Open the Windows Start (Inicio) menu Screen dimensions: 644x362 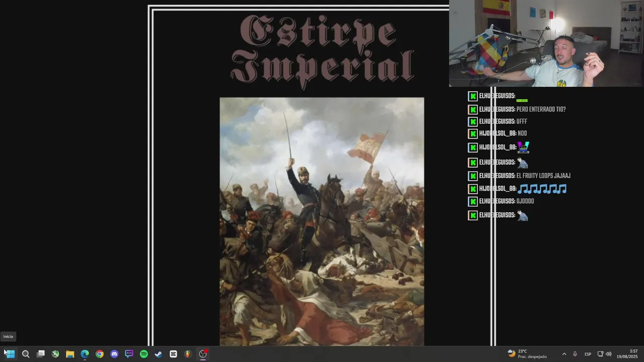coord(10,354)
